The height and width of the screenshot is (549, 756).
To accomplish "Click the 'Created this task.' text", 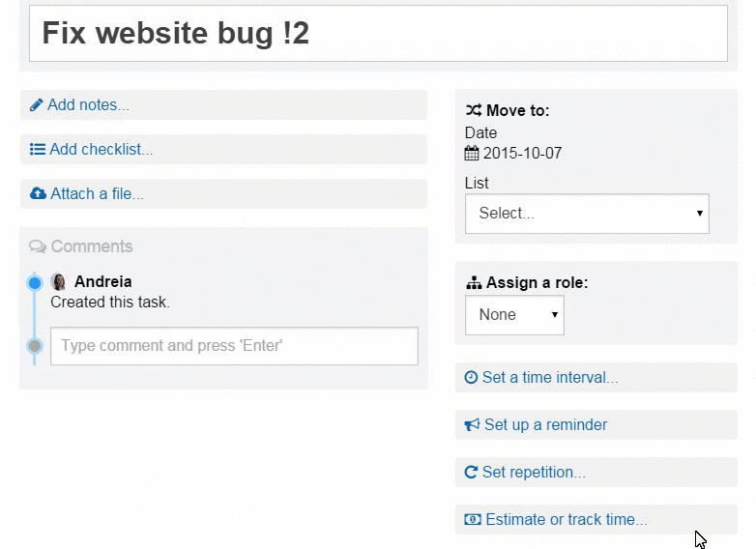I will [x=110, y=303].
